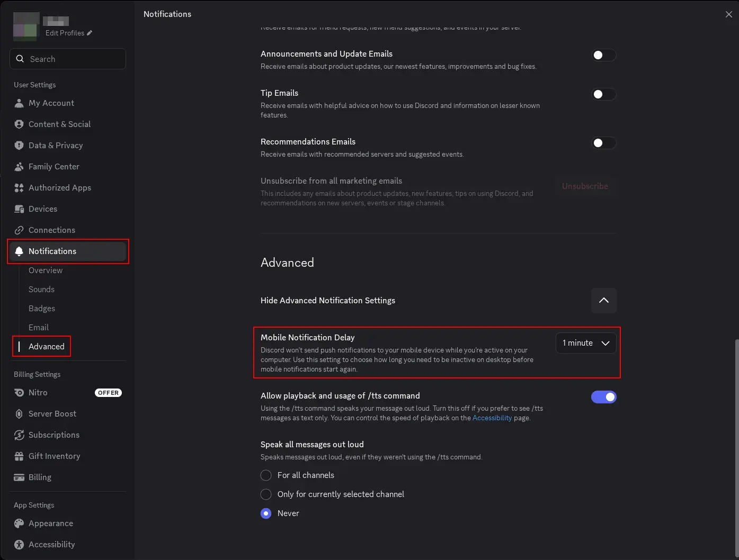
Task: Click the Devices icon in sidebar
Action: tap(19, 209)
